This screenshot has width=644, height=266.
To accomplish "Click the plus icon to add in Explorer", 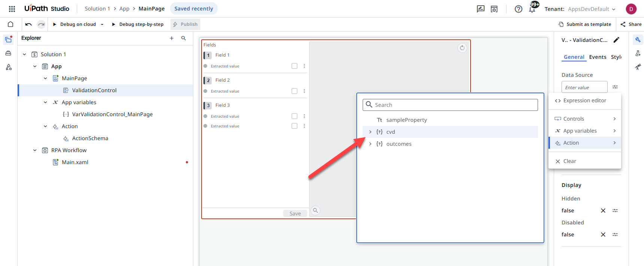I will point(172,38).
